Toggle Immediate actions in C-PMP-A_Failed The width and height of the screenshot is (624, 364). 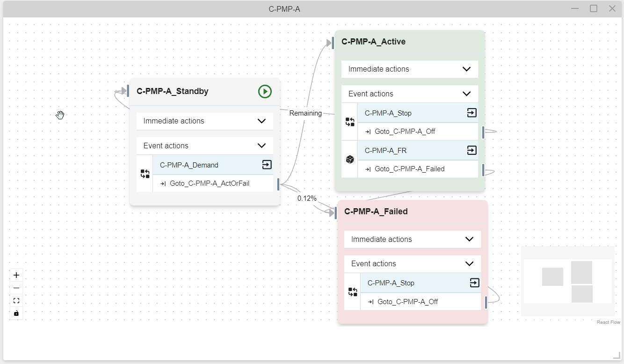[413, 239]
